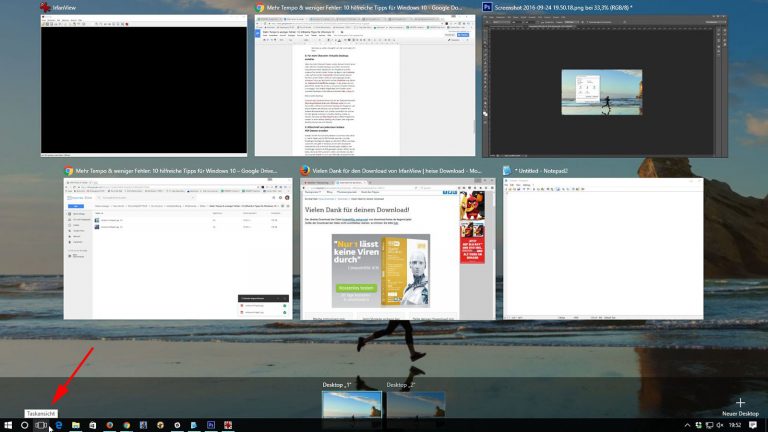Open the Windows Start menu
Viewport: 768px width, 432px height.
point(8,425)
